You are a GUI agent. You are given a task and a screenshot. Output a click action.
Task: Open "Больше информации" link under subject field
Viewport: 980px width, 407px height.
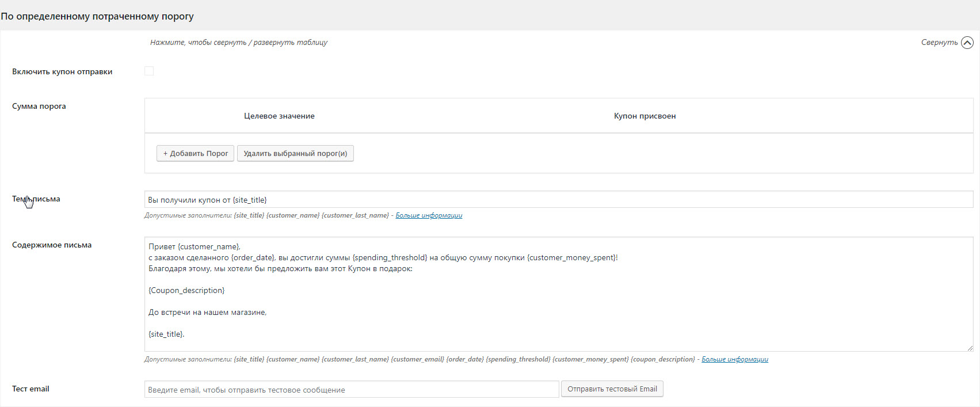[x=429, y=215]
